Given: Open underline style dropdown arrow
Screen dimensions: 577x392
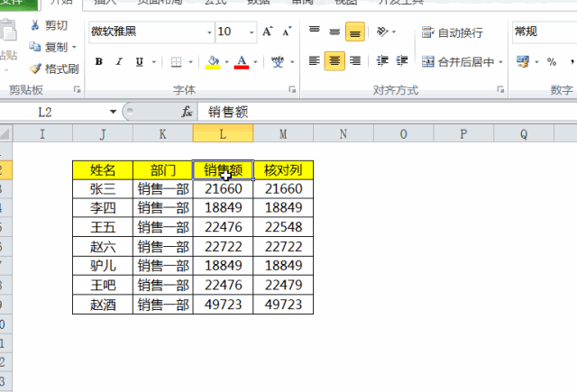Looking at the screenshot, I should point(154,62).
